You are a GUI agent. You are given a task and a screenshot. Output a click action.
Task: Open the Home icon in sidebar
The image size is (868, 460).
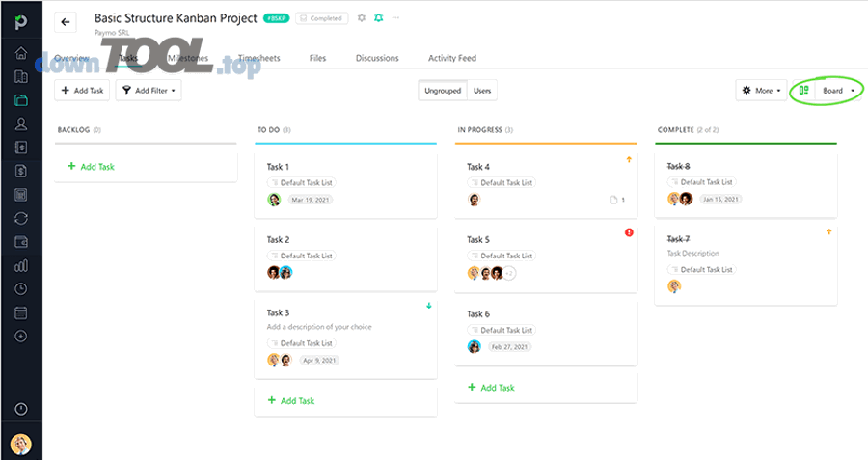click(x=21, y=53)
